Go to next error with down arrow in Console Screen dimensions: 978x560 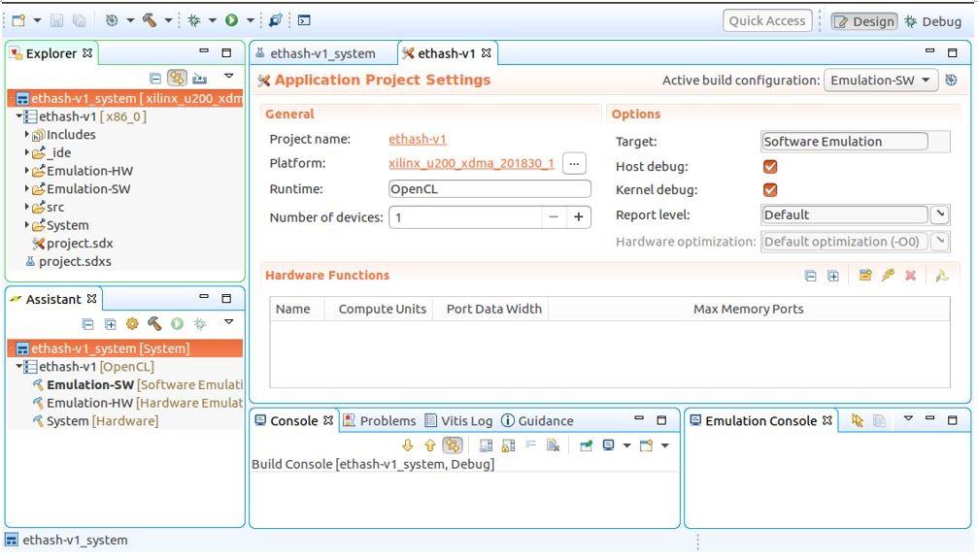point(407,445)
